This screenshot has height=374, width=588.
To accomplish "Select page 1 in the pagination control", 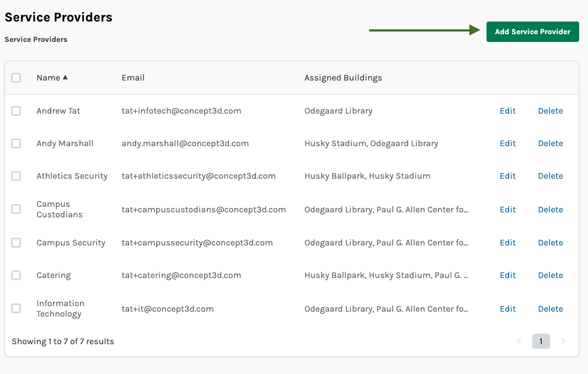I will (x=541, y=341).
